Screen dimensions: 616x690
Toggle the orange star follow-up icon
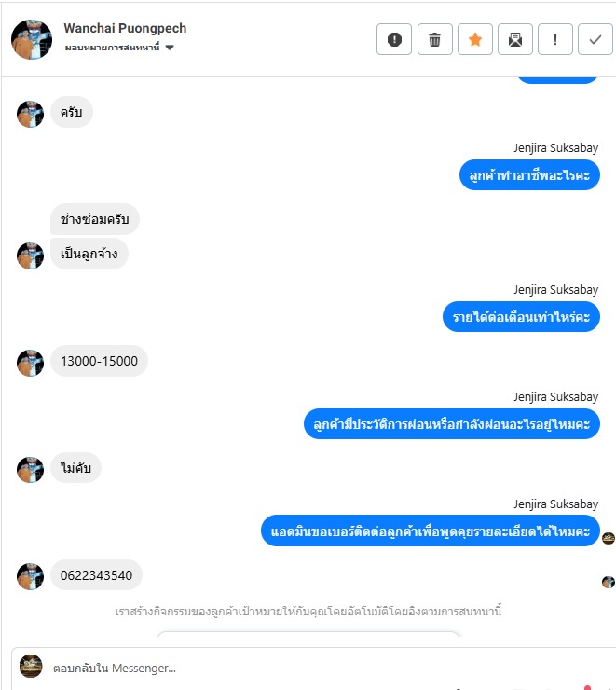pyautogui.click(x=475, y=39)
